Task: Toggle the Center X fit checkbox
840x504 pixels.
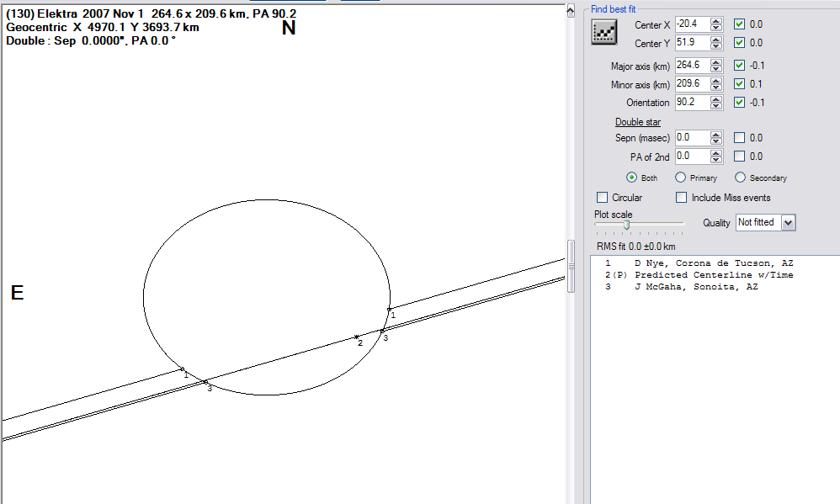Action: [x=739, y=24]
